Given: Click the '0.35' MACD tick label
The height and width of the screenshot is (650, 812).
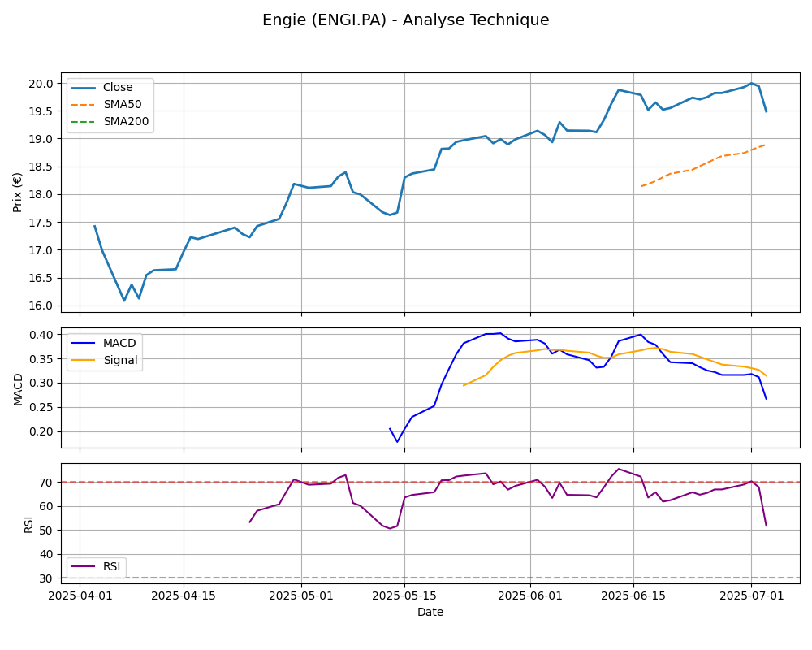Looking at the screenshot, I should pyautogui.click(x=42, y=359).
